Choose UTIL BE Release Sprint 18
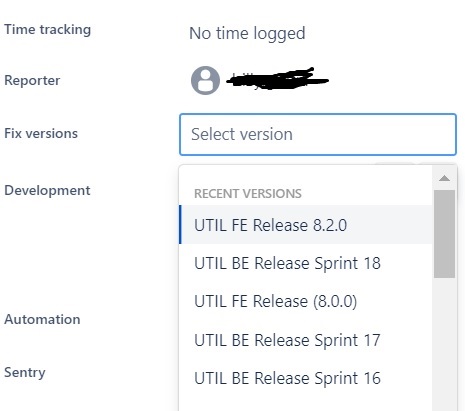The image size is (465, 411). point(306,263)
